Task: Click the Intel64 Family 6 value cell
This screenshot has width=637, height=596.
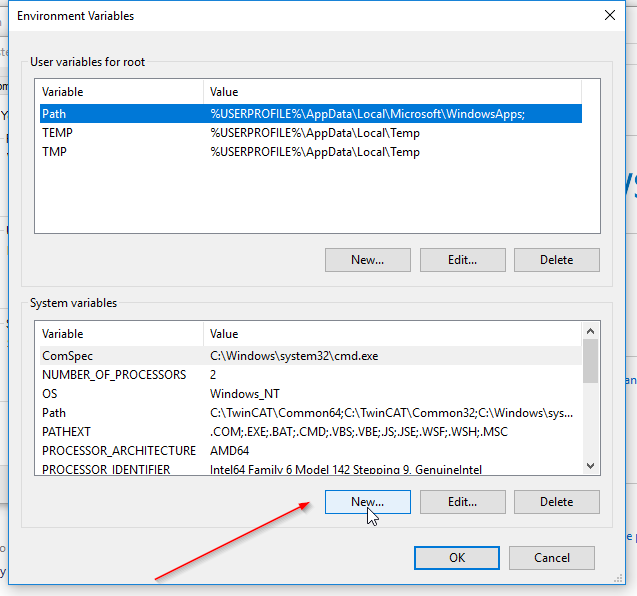Action: (x=346, y=470)
